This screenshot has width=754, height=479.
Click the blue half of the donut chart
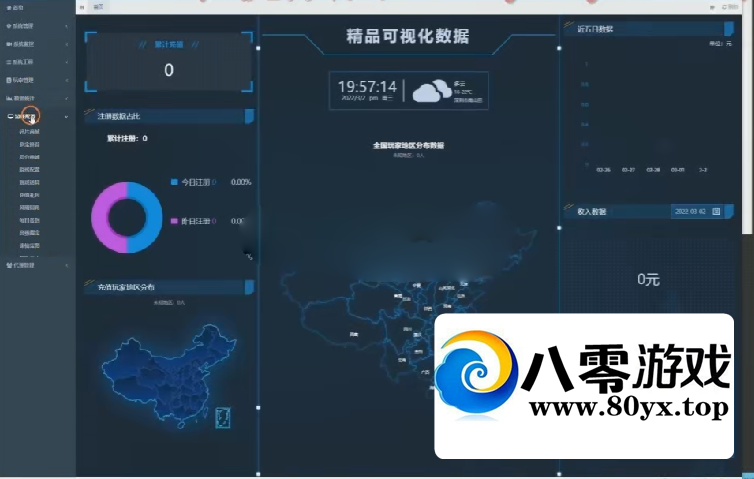coord(152,217)
